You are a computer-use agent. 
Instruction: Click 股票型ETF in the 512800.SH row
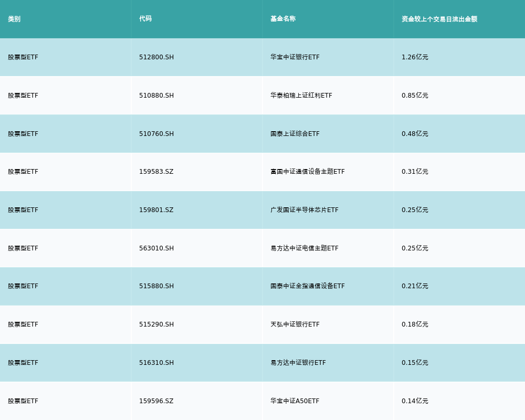(x=23, y=57)
